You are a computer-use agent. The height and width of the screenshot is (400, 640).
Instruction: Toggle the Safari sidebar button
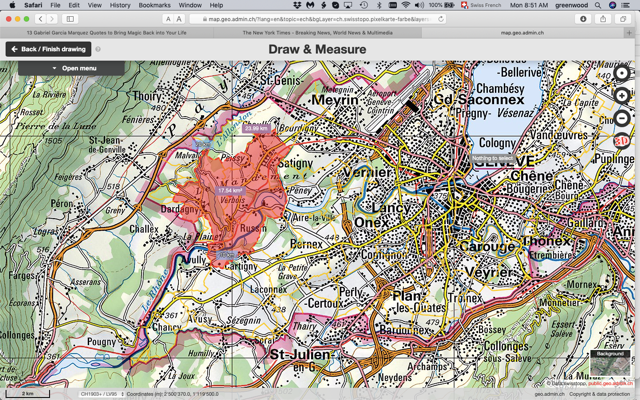pyautogui.click(x=70, y=19)
